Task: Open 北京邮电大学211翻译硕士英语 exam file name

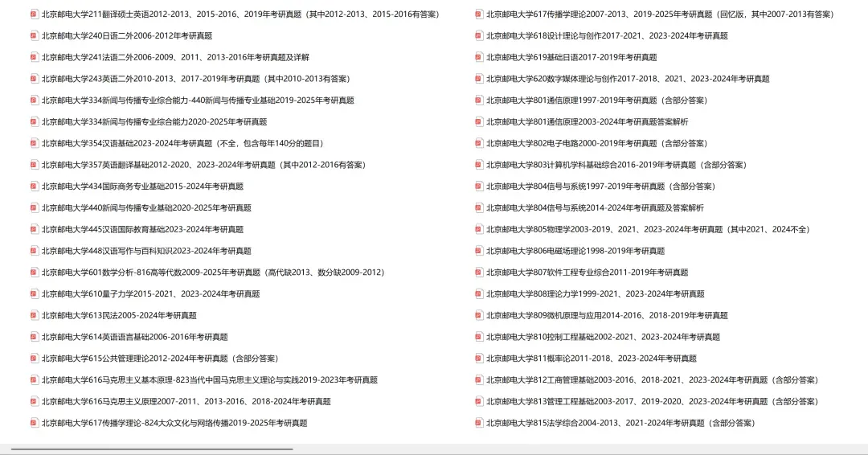Action: click(x=241, y=14)
